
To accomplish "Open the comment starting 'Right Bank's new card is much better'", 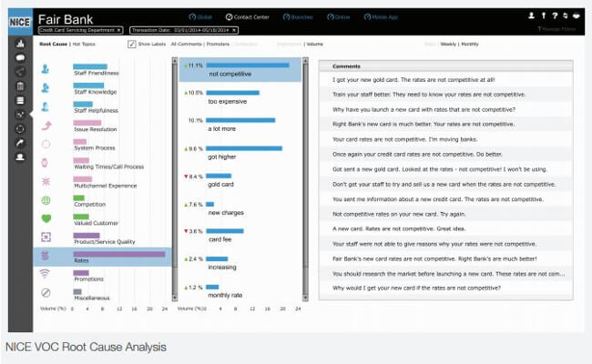I will click(446, 124).
